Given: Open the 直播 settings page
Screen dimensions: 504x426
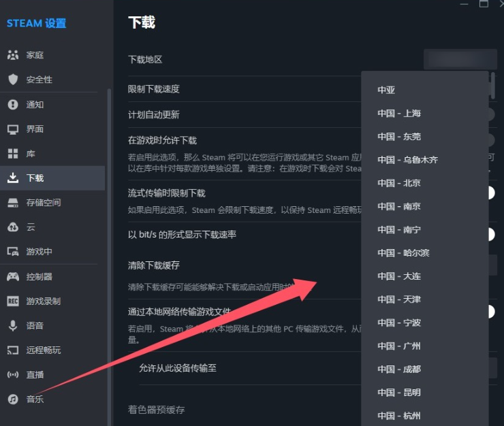Looking at the screenshot, I should (52, 374).
